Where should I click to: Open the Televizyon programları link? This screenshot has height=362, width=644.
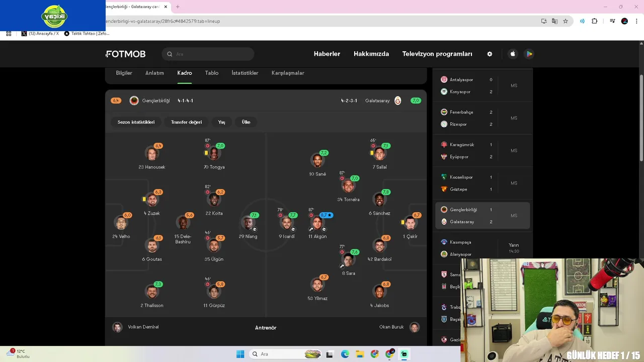[437, 54]
